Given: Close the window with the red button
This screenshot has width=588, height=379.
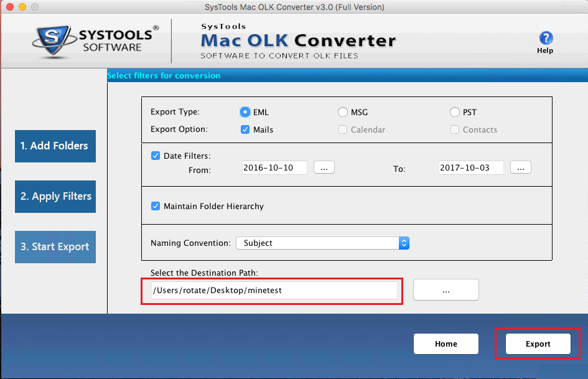Looking at the screenshot, I should 10,7.
